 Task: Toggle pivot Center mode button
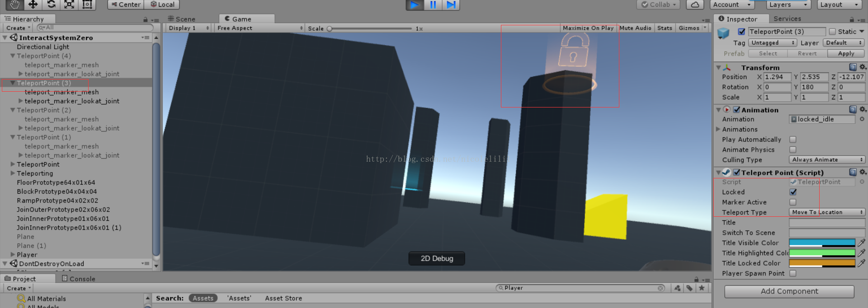point(126,5)
